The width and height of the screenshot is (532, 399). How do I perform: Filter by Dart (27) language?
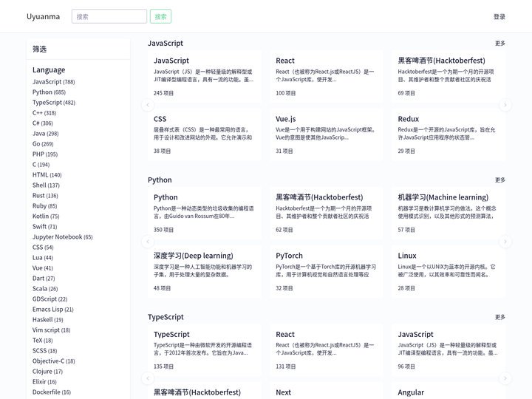[44, 279]
